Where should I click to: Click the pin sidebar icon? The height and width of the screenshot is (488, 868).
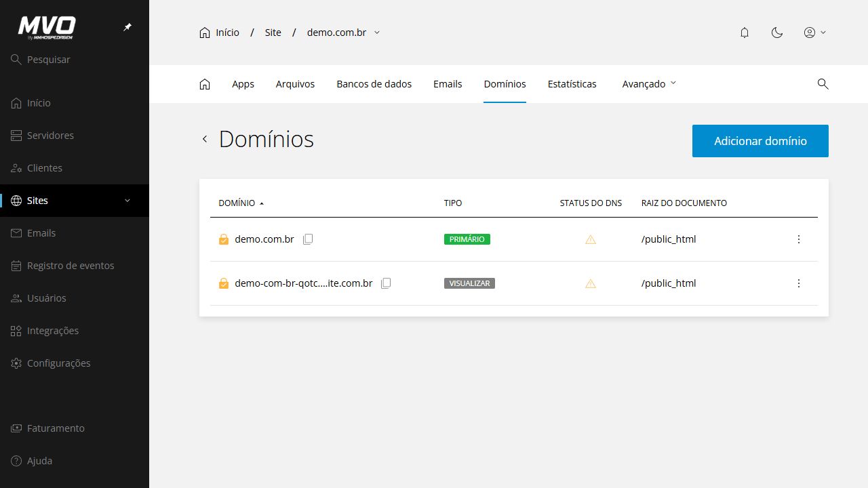(x=127, y=27)
